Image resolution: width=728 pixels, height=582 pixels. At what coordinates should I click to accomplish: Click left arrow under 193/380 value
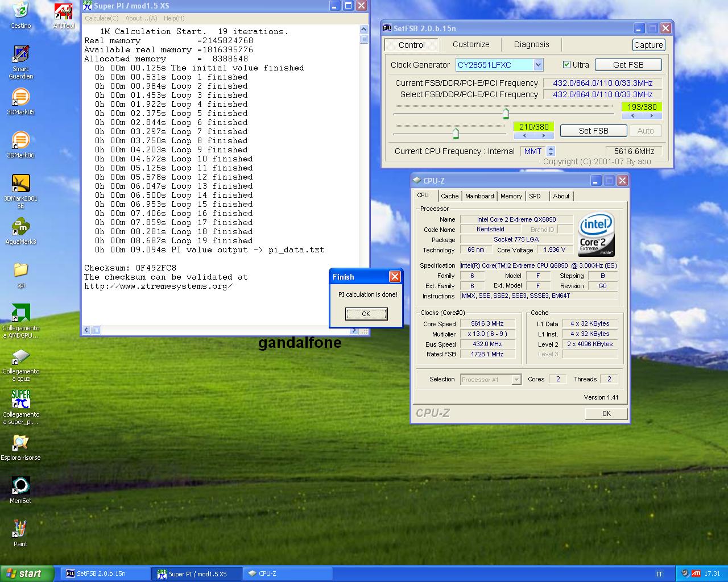pyautogui.click(x=632, y=115)
